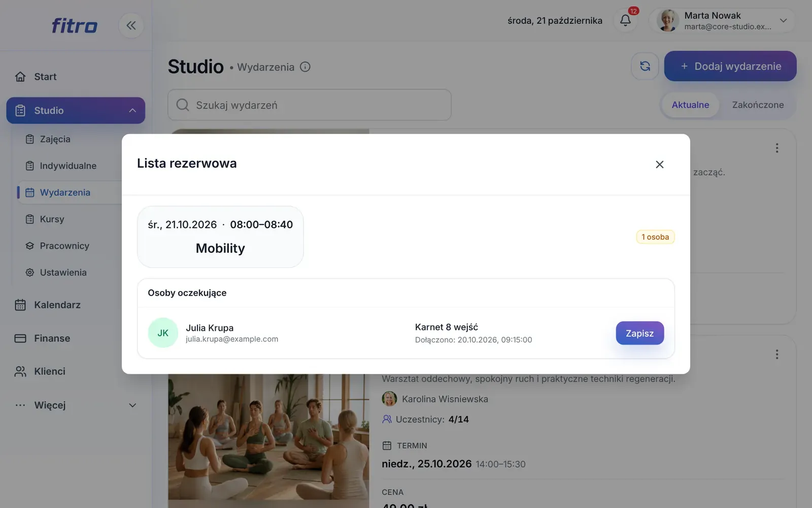This screenshot has height=508, width=812.
Task: Collapse the sidebar with double chevron icon
Action: (131, 25)
